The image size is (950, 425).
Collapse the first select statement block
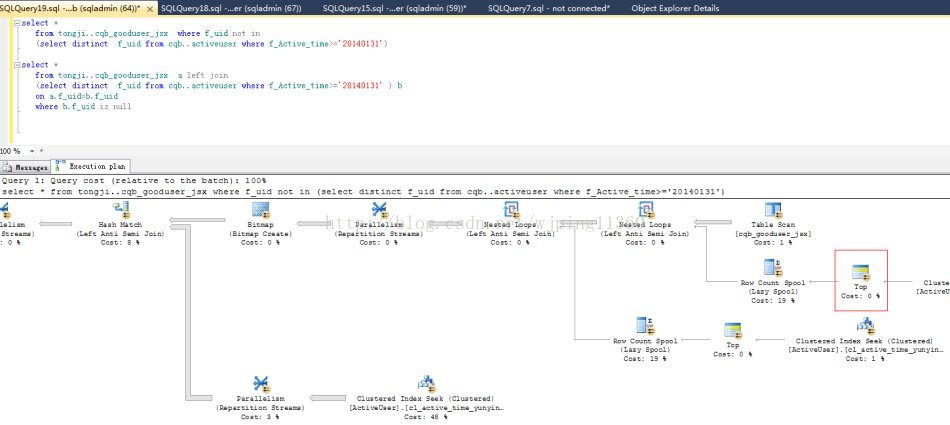[x=18, y=23]
